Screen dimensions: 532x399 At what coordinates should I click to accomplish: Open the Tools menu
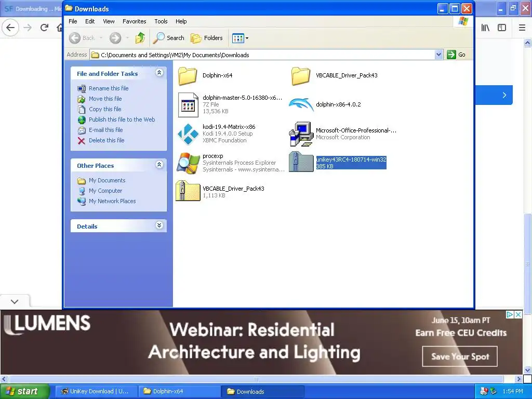[161, 21]
